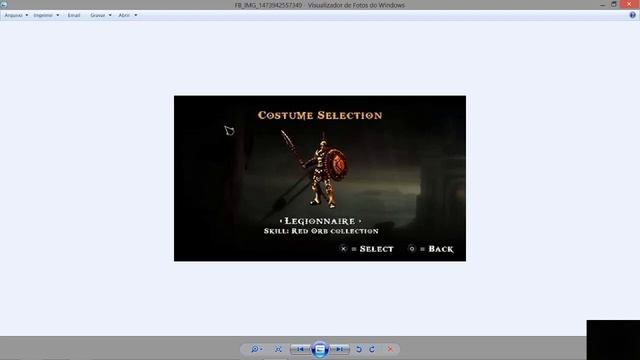Minimize the photo viewer window
640x360 pixels.
pyautogui.click(x=602, y=4)
